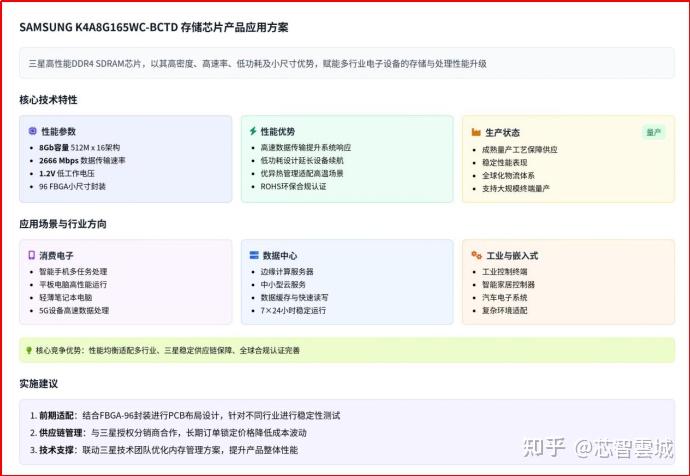
Task: Select the 支持大规模终端量产 item
Action: (516, 188)
